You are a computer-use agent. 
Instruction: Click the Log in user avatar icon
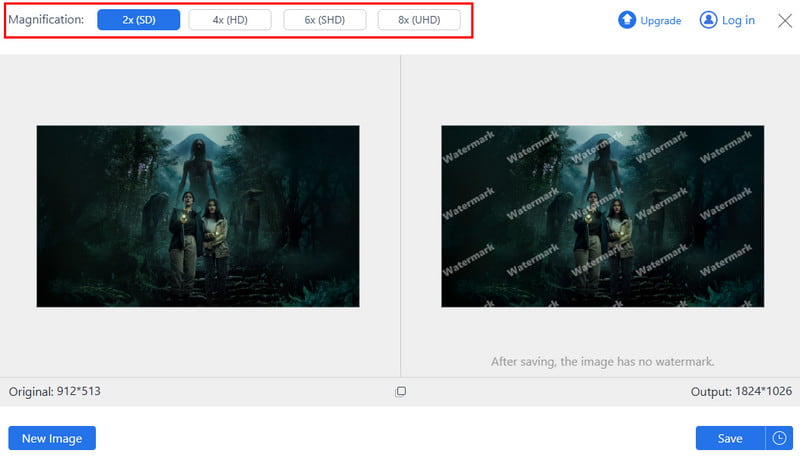point(709,20)
